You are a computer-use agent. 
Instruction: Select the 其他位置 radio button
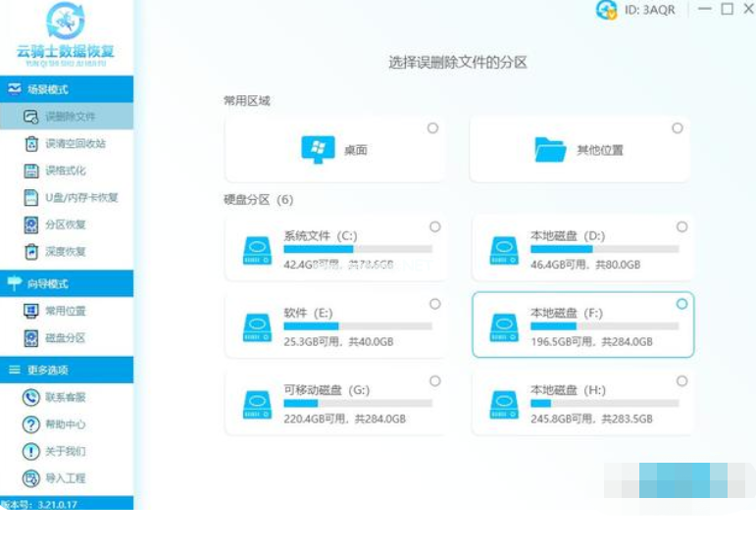point(678,128)
